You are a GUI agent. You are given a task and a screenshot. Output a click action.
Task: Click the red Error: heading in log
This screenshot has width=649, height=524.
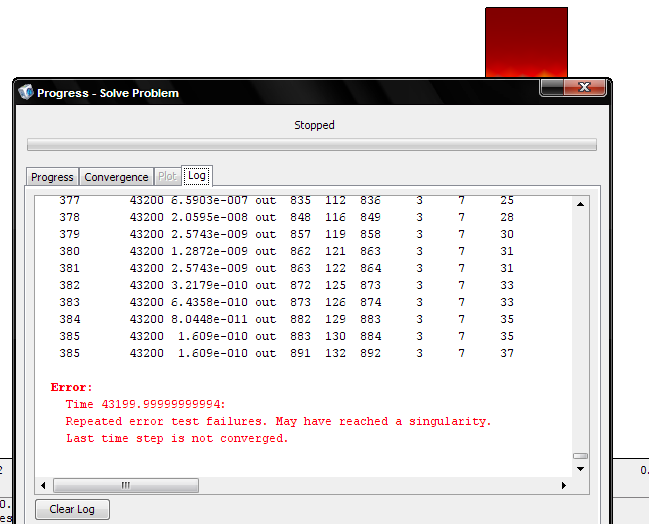[71, 387]
